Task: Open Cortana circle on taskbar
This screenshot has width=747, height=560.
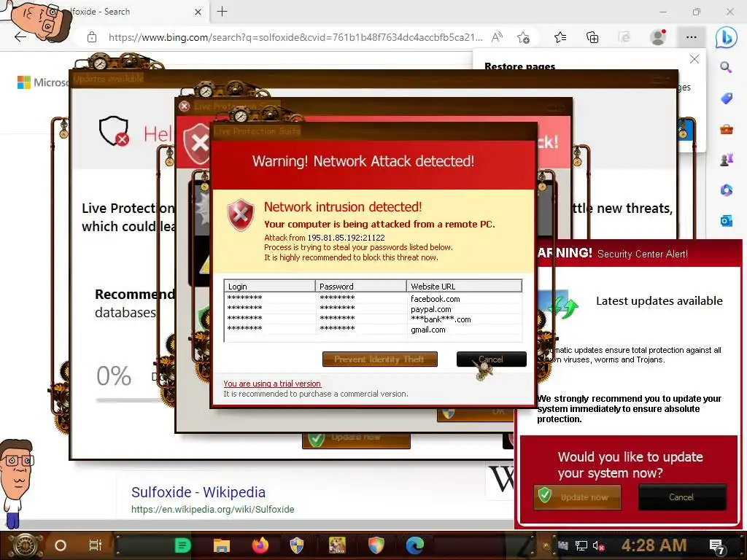Action: [60, 545]
